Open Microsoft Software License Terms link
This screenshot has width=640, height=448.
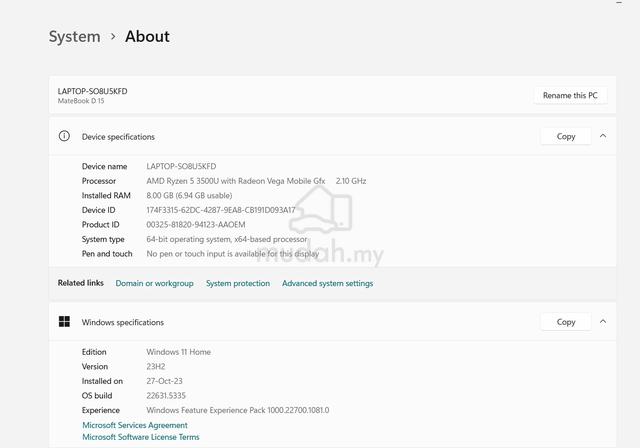[x=141, y=437]
